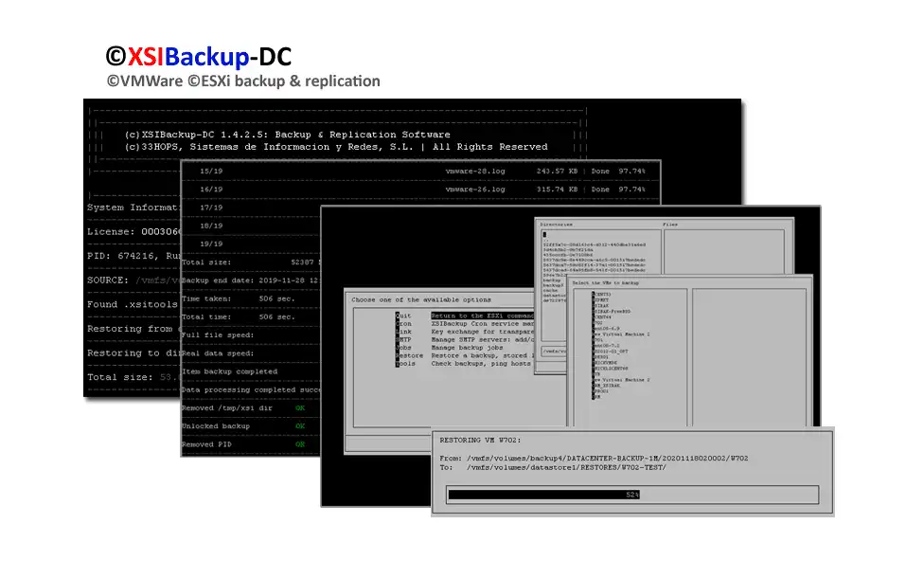Click the 'Removed /tmp/xsi dir' status line
This screenshot has height=578, width=924.
pyautogui.click(x=242, y=407)
